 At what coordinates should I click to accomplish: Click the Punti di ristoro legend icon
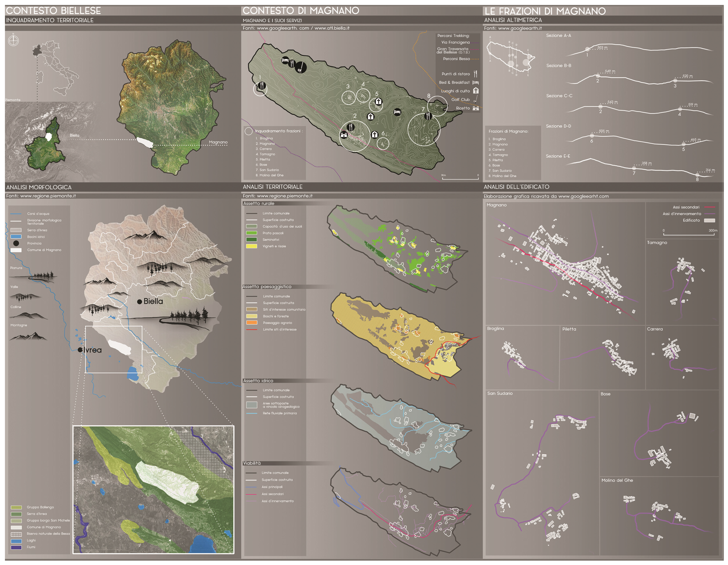click(x=476, y=74)
